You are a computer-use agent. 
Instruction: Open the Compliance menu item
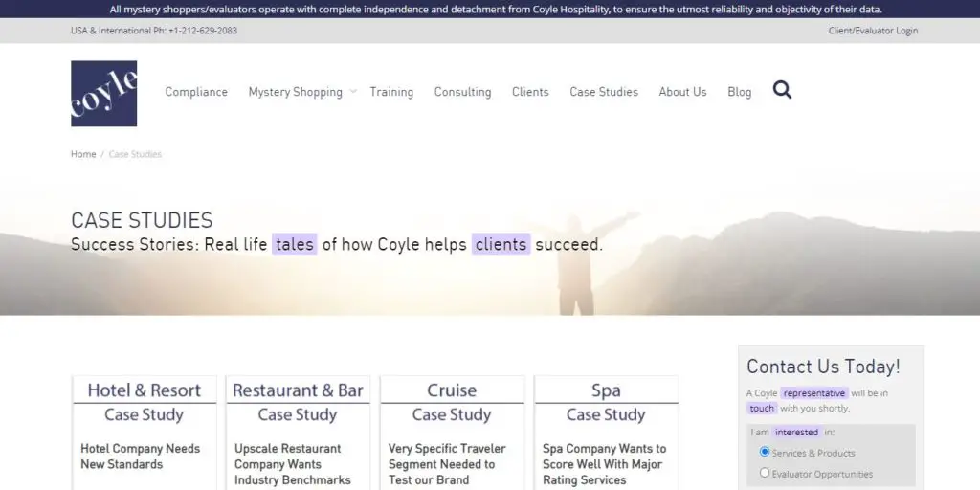tap(196, 92)
